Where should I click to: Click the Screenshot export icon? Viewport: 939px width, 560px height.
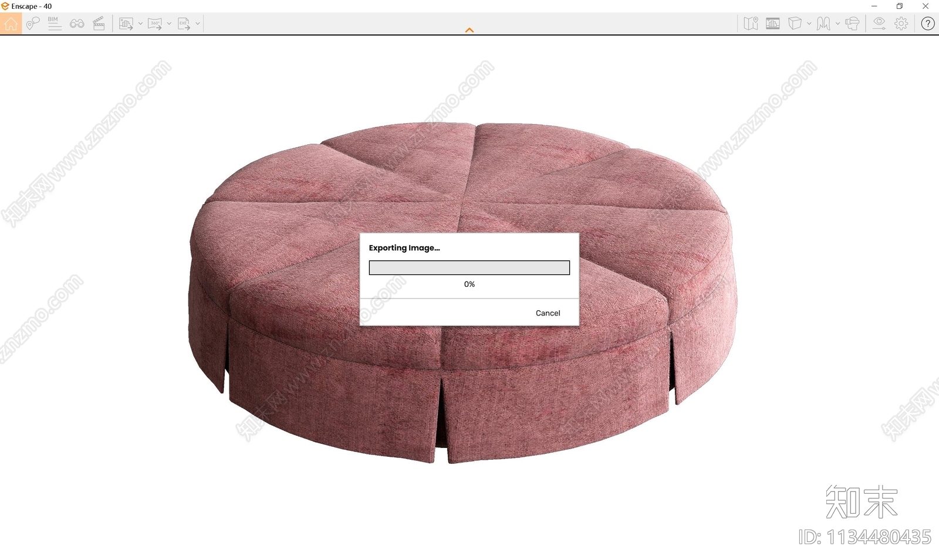coord(126,23)
